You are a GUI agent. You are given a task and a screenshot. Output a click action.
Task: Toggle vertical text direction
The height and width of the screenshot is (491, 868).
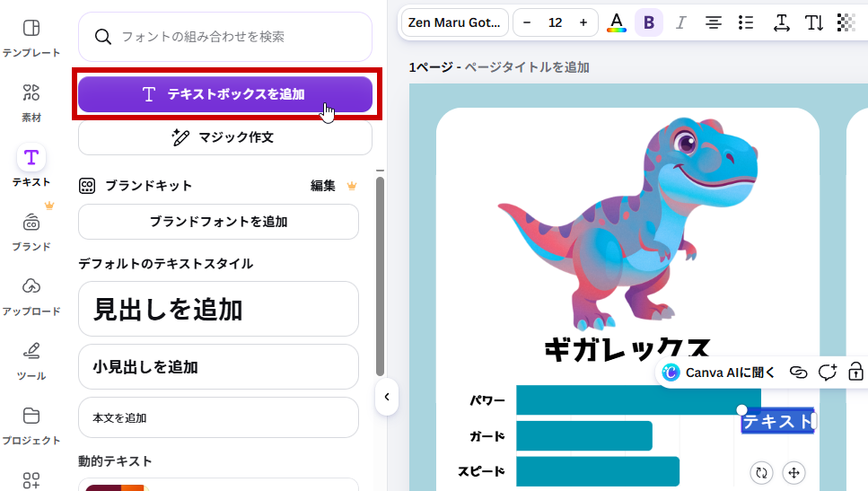point(814,22)
